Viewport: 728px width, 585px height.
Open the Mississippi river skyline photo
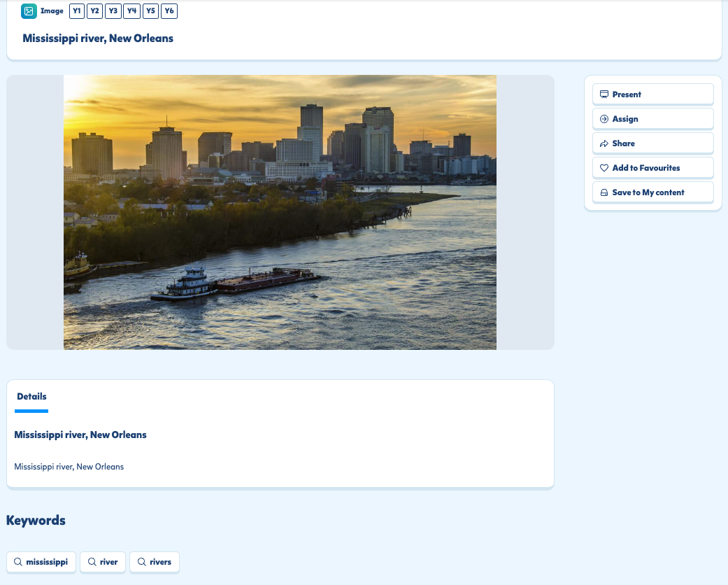pyautogui.click(x=280, y=212)
